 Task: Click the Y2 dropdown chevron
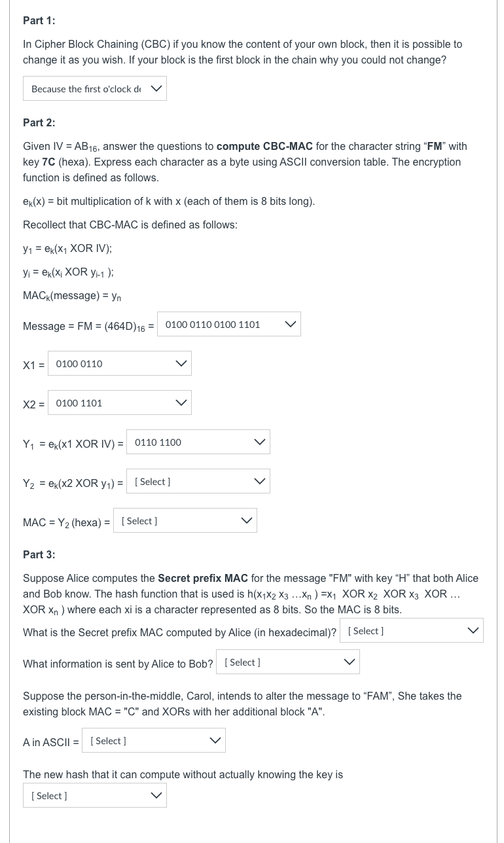click(259, 481)
